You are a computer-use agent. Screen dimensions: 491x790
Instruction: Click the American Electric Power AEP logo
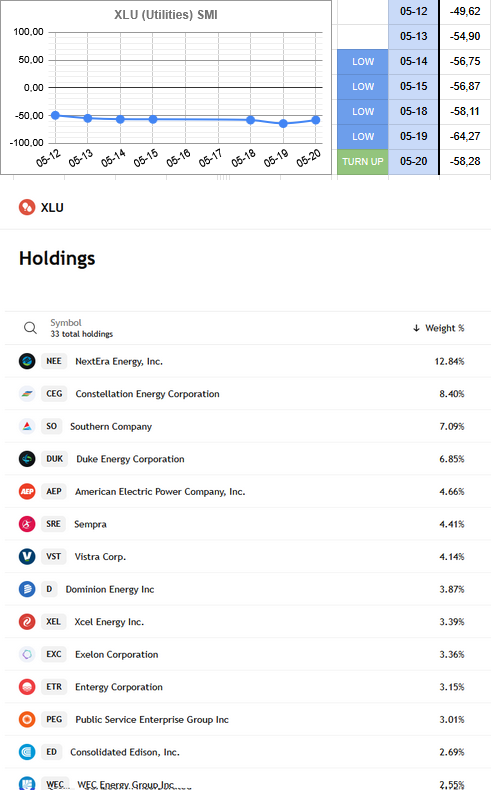tap(27, 491)
